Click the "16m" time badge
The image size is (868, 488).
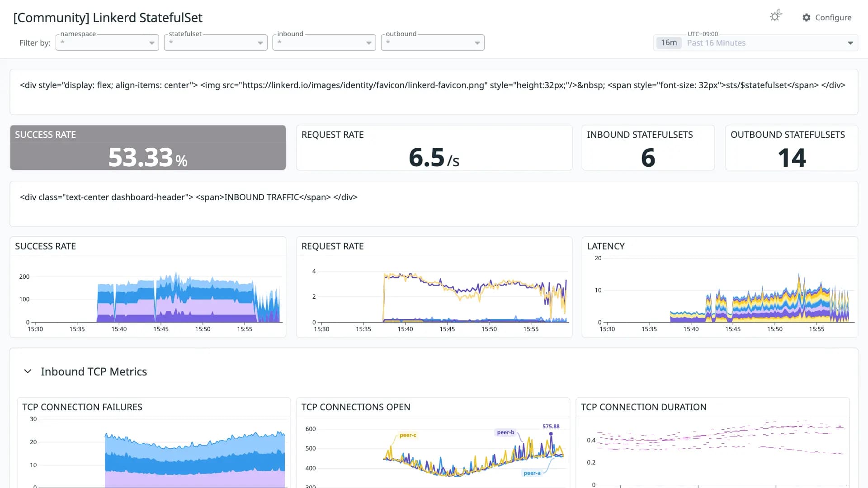point(669,43)
